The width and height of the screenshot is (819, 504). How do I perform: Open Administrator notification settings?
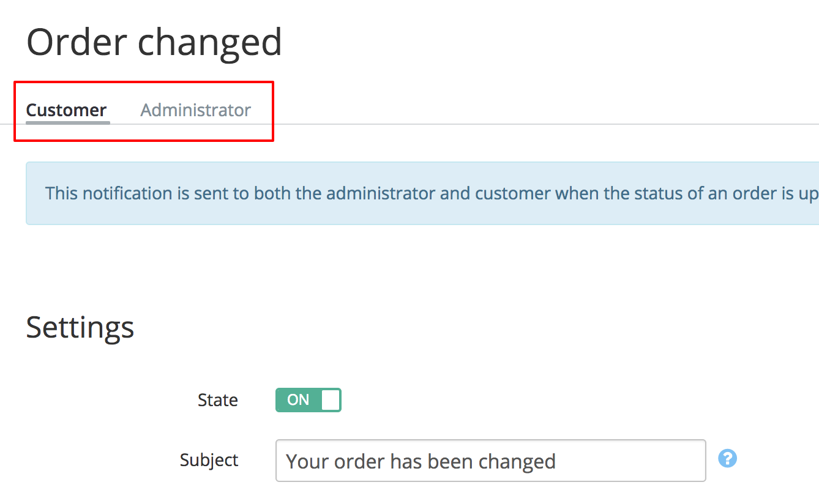click(195, 110)
